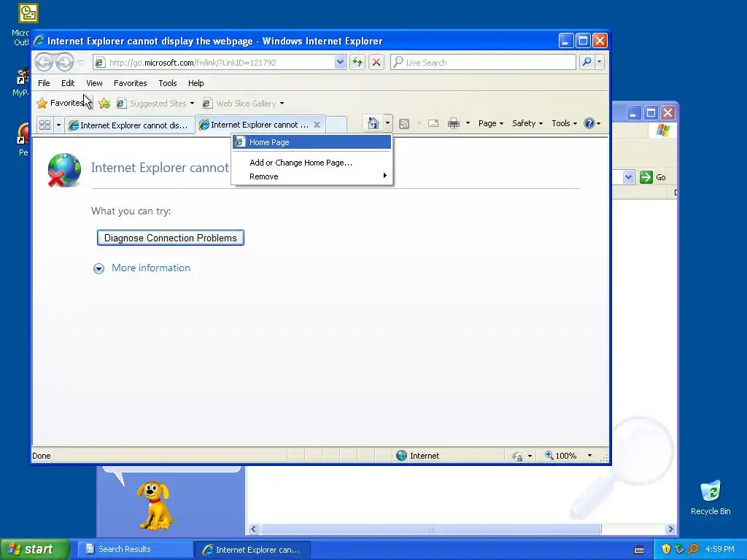This screenshot has height=560, width=747.
Task: Open the tab list dropdown arrow
Action: pos(58,125)
